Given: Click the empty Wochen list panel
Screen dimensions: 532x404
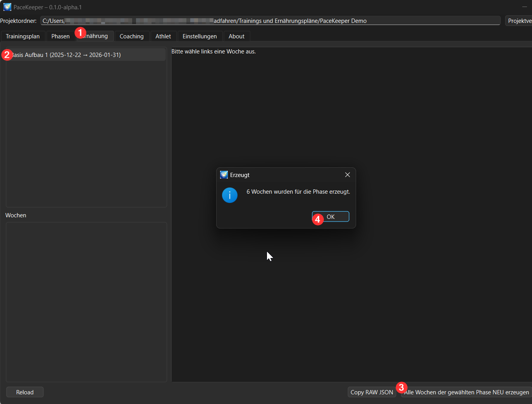Looking at the screenshot, I should pyautogui.click(x=86, y=302).
